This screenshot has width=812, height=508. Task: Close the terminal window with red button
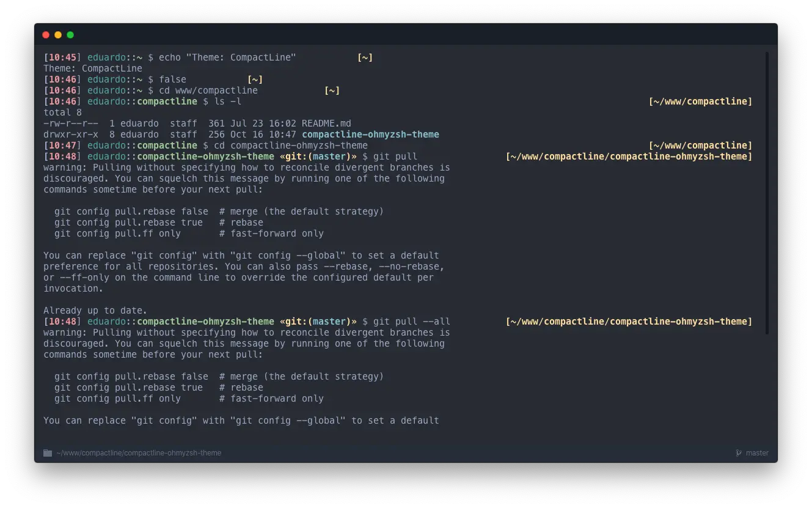(46, 35)
